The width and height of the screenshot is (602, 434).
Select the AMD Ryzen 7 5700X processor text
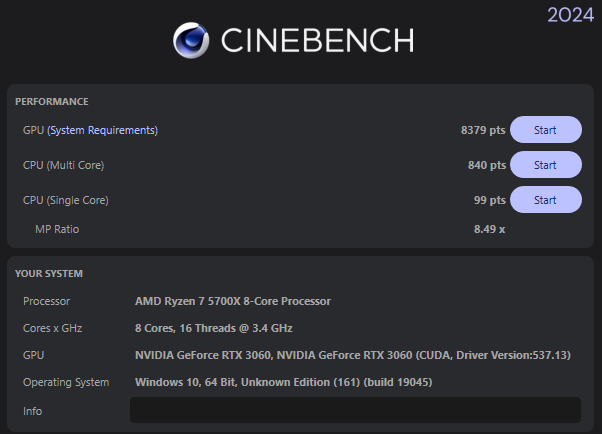(x=233, y=301)
